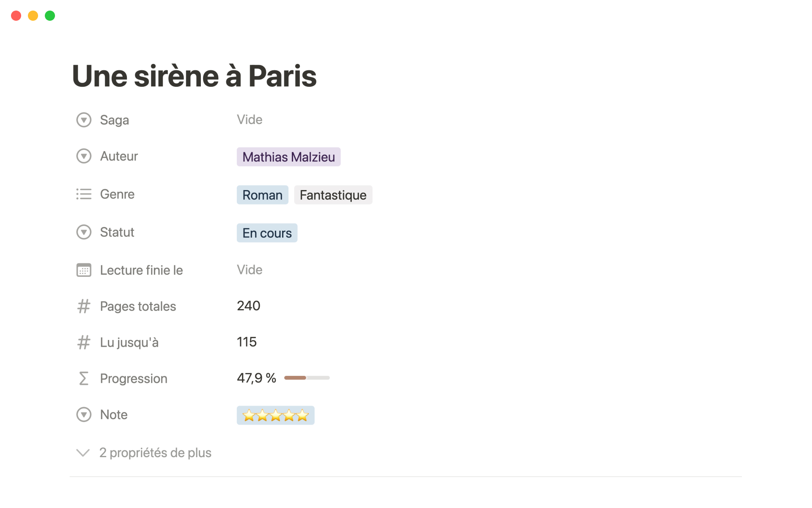Image resolution: width=812 pixels, height=508 pixels.
Task: Click the Auteur select property icon
Action: pos(84,156)
